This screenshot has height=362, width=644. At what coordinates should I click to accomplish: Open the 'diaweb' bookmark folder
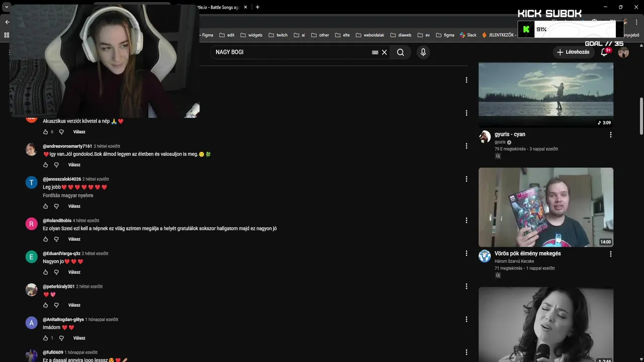tap(400, 35)
